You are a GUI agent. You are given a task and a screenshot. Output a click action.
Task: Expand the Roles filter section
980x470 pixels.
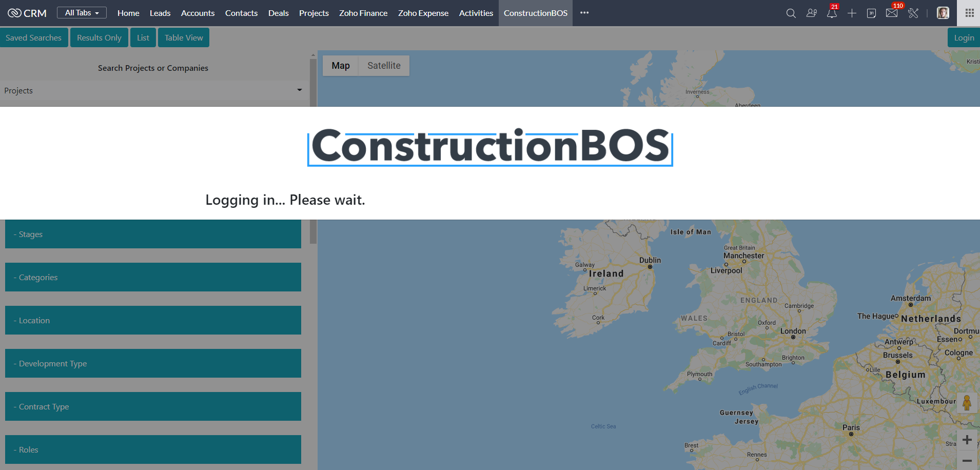point(153,449)
